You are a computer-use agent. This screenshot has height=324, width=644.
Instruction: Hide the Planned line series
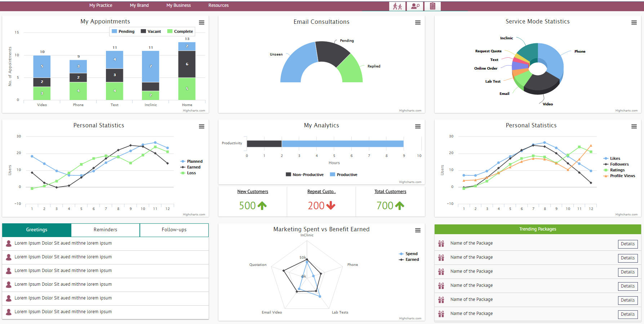coord(191,161)
